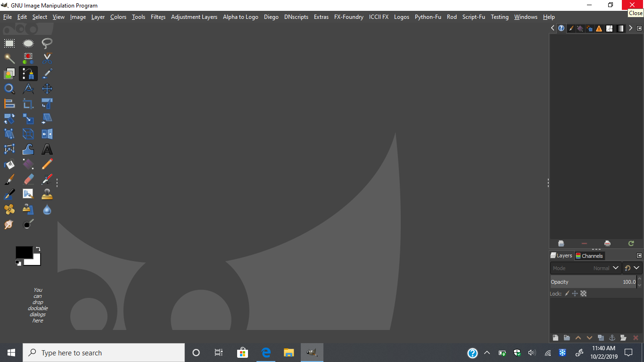Viewport: 644px width, 362px height.
Task: Switch to the Layers tab
Action: coord(561,255)
